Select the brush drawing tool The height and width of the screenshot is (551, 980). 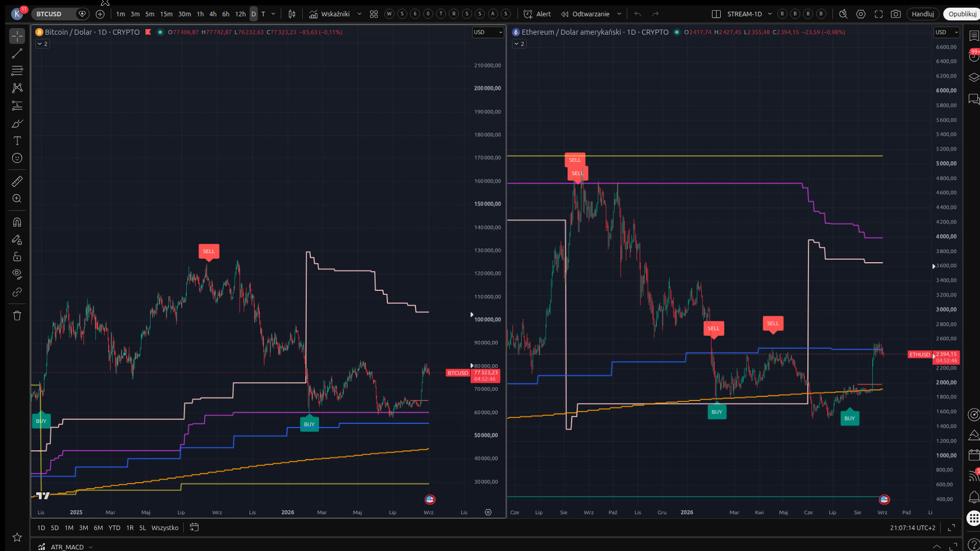coord(17,123)
